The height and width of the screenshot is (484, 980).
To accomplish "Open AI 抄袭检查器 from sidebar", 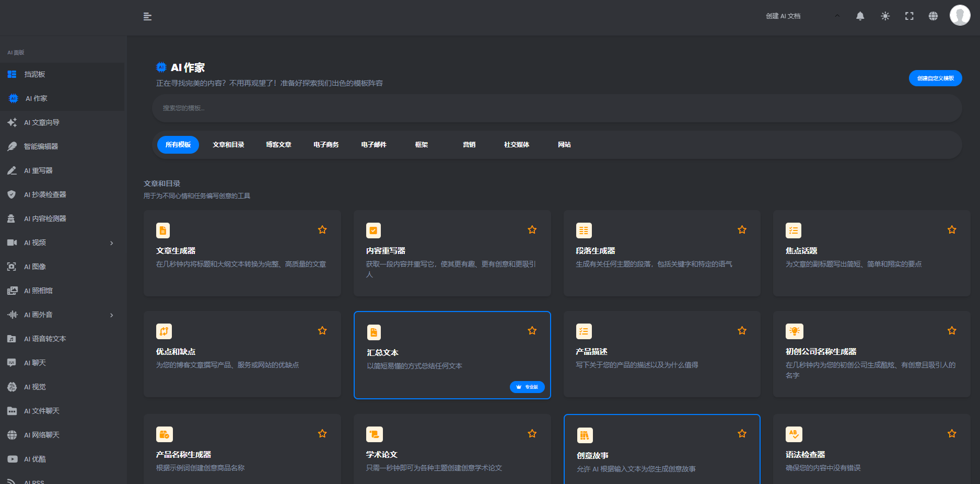I will coord(45,194).
